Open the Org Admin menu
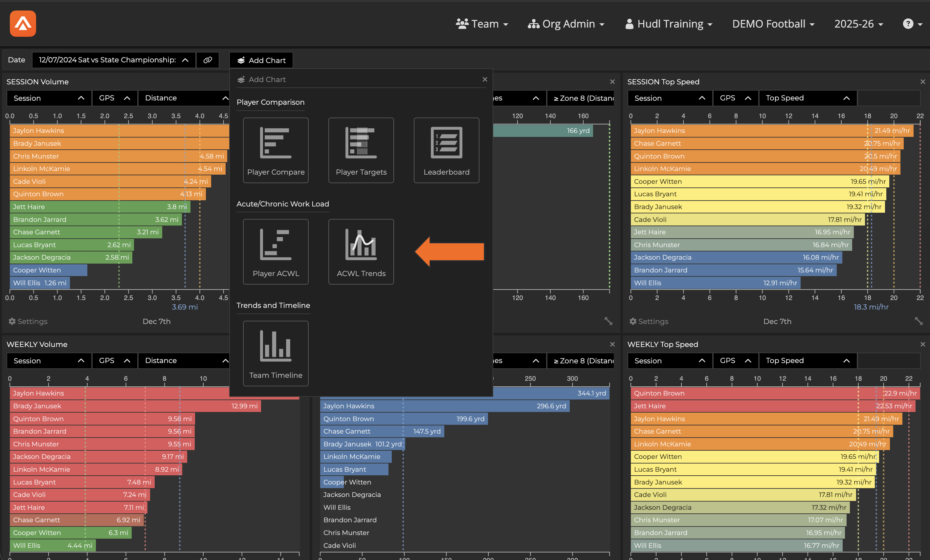Image resolution: width=930 pixels, height=560 pixels. point(566,24)
